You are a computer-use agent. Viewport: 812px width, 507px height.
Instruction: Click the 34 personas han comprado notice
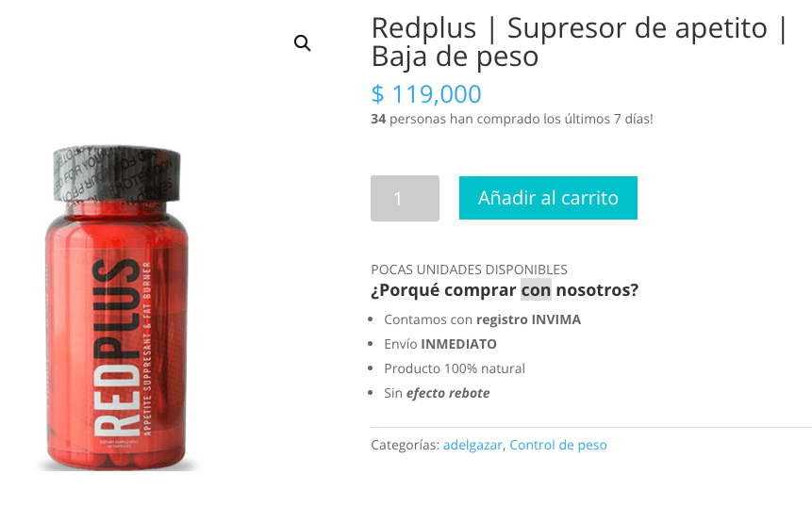point(512,119)
